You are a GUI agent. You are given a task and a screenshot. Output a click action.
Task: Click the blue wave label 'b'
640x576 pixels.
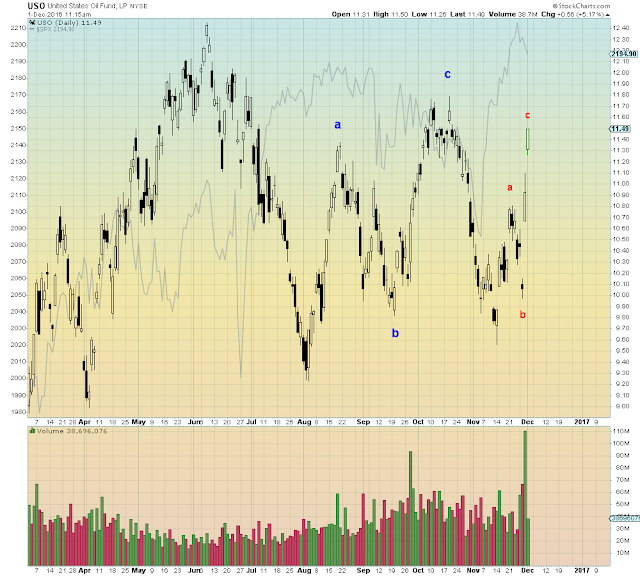point(395,333)
